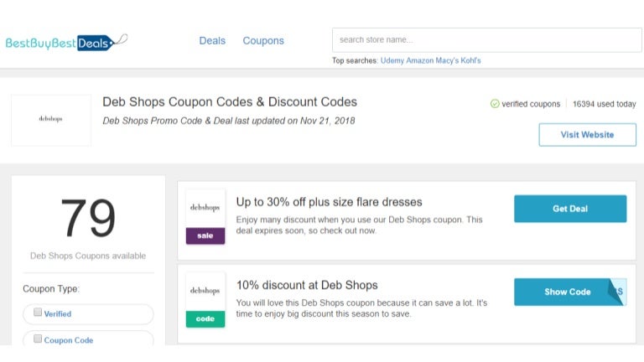Screen dimensions: 644x362
Task: Click the Deb Shops store logo thumbnail
Action: point(51,120)
